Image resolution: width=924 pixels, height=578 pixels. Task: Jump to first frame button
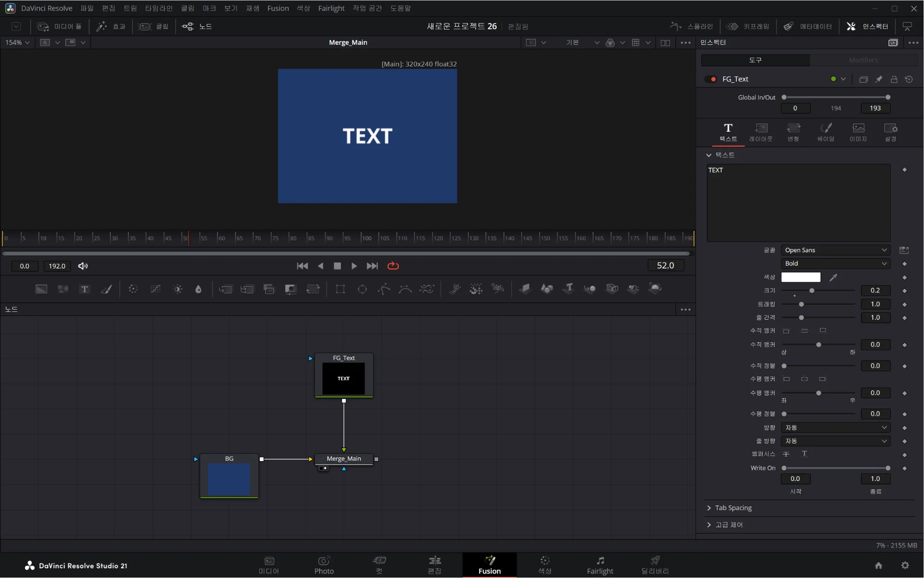(302, 266)
